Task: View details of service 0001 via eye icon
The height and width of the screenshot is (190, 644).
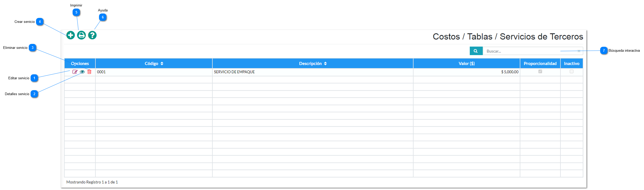Action: click(x=82, y=72)
